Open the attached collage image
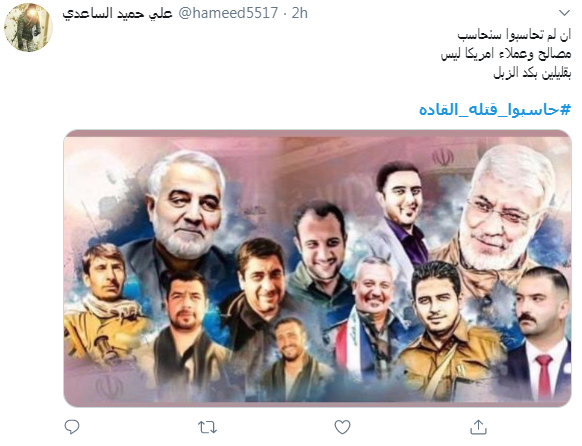 coord(317,268)
